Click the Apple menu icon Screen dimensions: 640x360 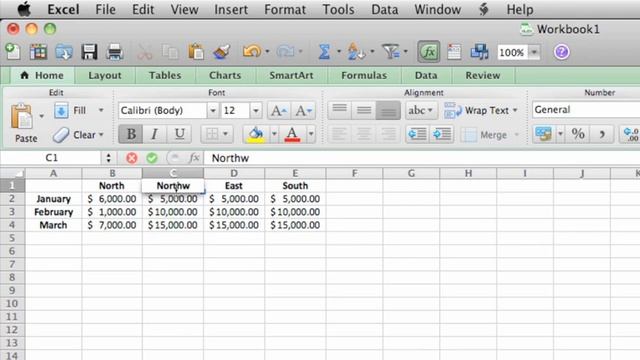24,9
